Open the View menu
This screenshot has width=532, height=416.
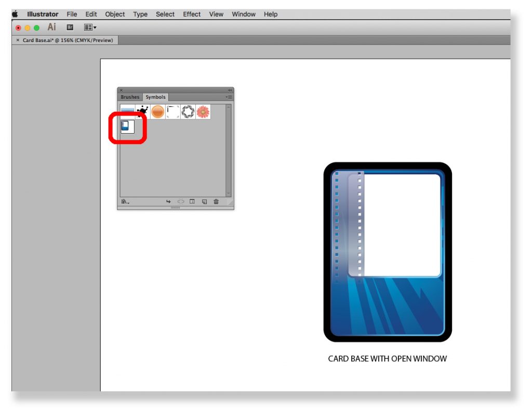216,14
